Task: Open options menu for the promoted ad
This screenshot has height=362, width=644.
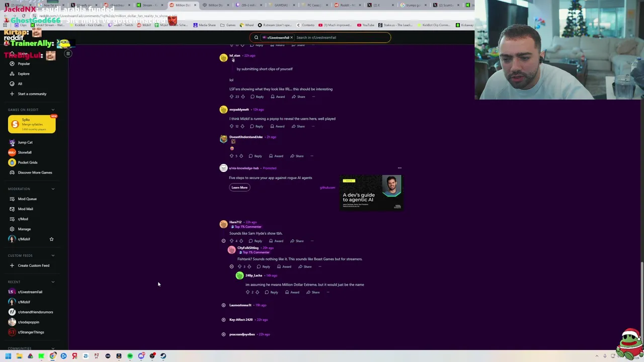Action: (x=399, y=168)
